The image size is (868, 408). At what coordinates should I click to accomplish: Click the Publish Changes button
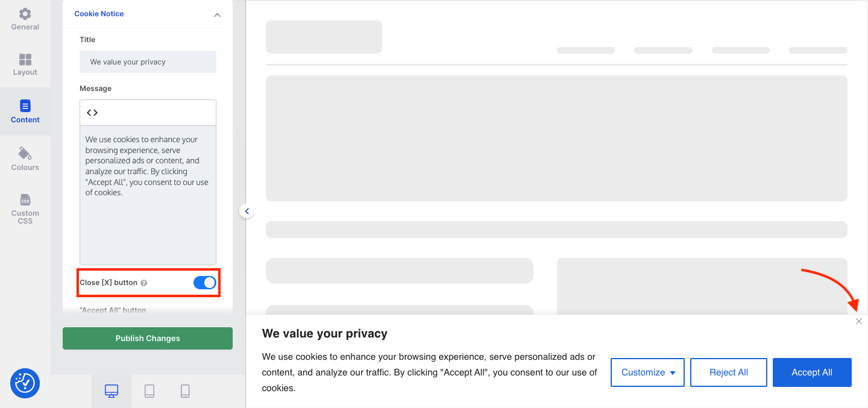pos(148,338)
